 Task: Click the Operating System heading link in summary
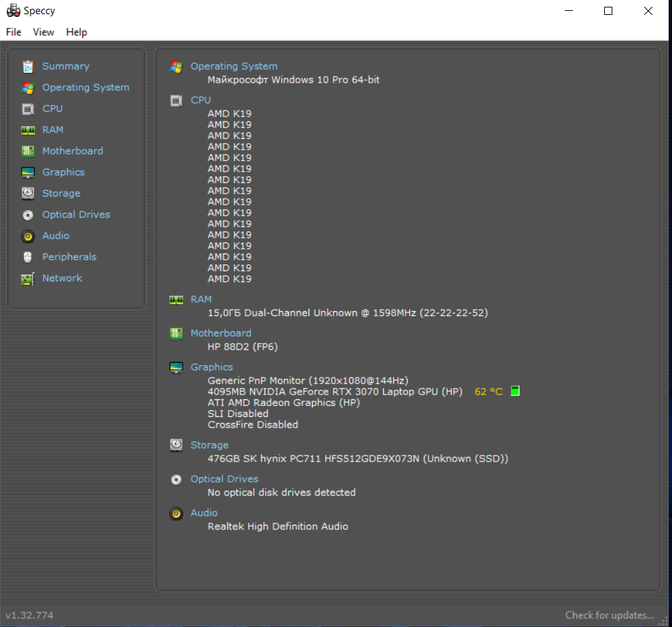[x=234, y=66]
